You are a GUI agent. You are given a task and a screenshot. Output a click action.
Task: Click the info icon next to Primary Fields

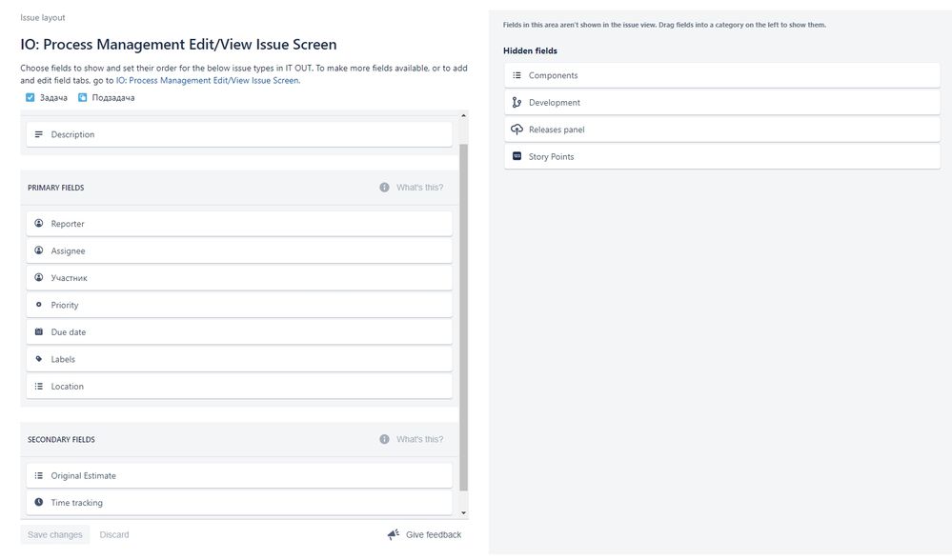tap(384, 187)
